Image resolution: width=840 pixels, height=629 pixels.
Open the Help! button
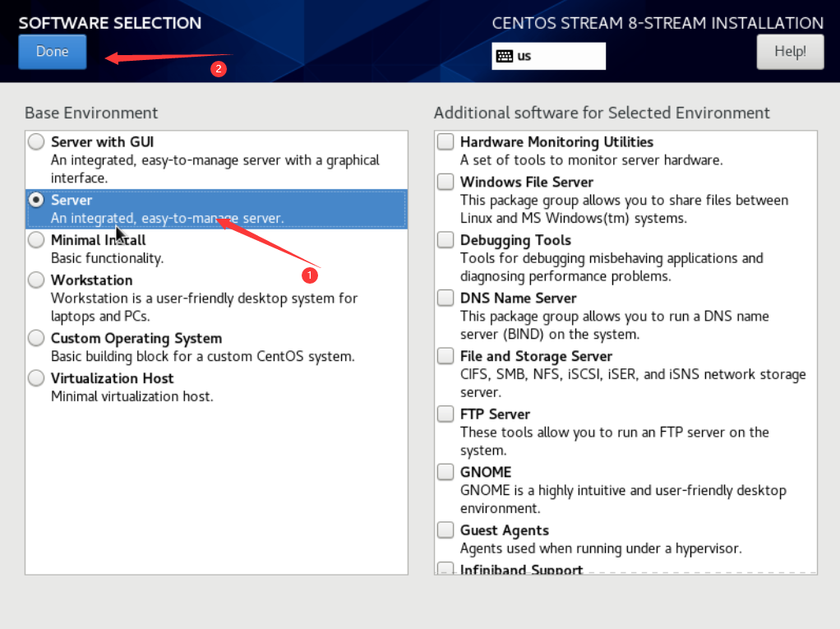(x=790, y=52)
